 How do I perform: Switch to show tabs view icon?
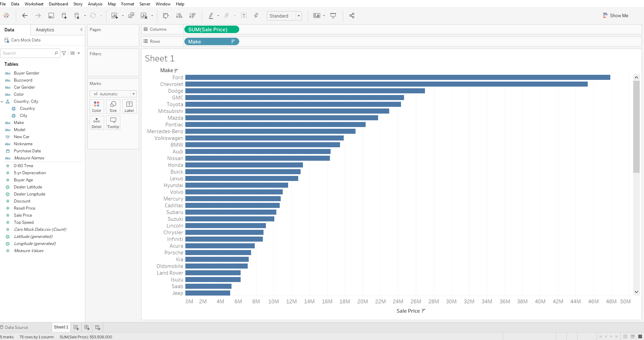click(640, 337)
